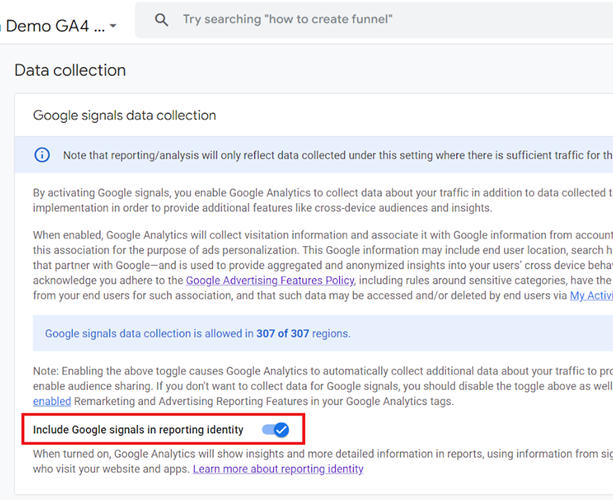Image resolution: width=613 pixels, height=500 pixels.
Task: Open the My Activity link
Action: 591,296
